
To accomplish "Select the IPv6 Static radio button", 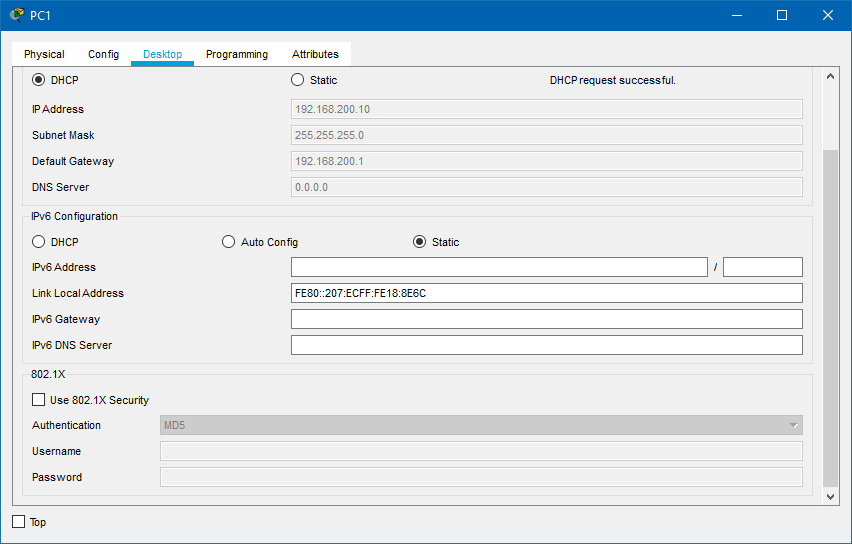I will pos(419,242).
